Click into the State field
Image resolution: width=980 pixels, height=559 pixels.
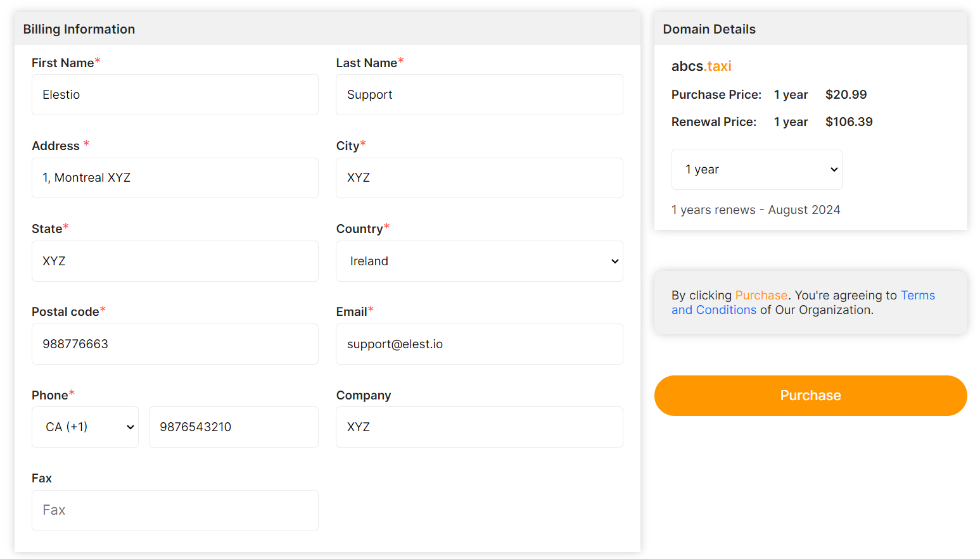175,261
